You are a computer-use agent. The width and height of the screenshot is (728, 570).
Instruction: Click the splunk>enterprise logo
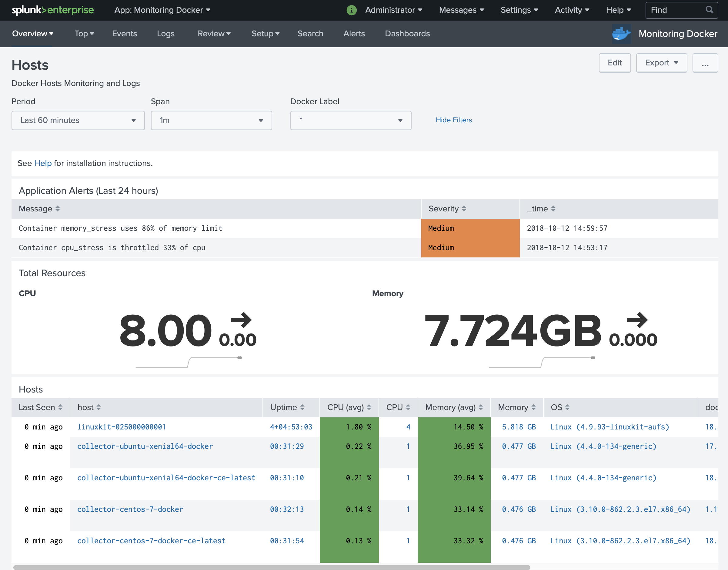[x=53, y=10]
